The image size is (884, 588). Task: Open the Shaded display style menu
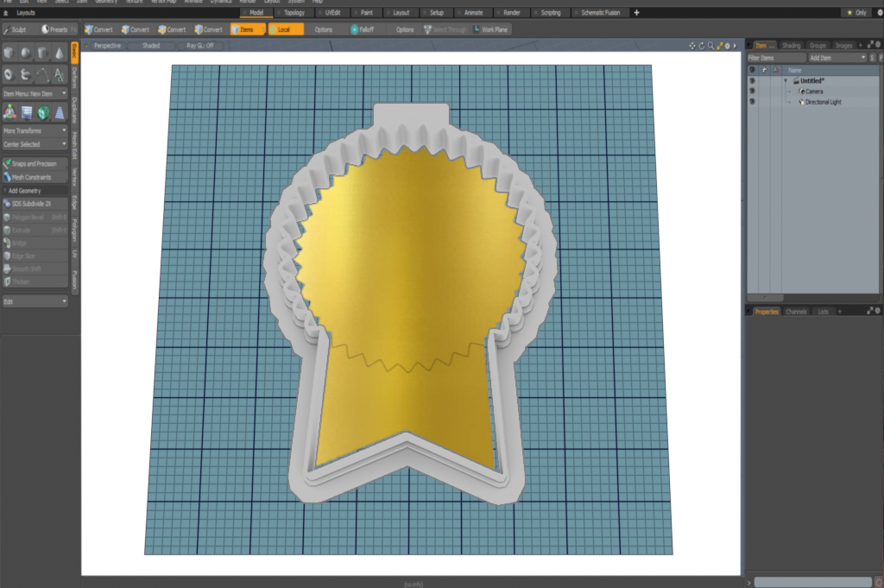point(151,46)
